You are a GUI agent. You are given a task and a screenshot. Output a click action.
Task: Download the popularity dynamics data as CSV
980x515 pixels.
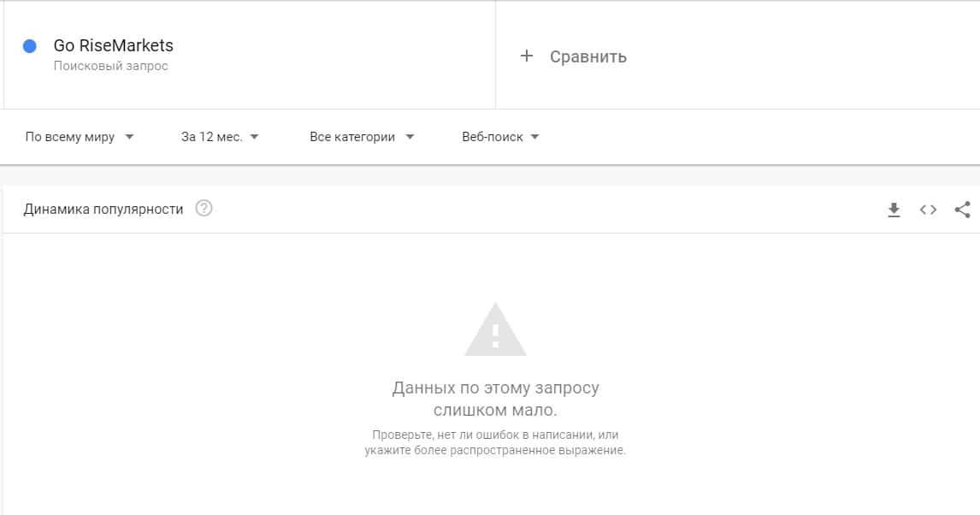(894, 210)
